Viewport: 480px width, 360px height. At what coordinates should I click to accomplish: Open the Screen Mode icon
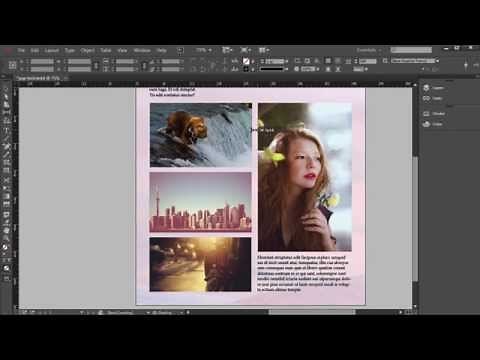point(245,50)
